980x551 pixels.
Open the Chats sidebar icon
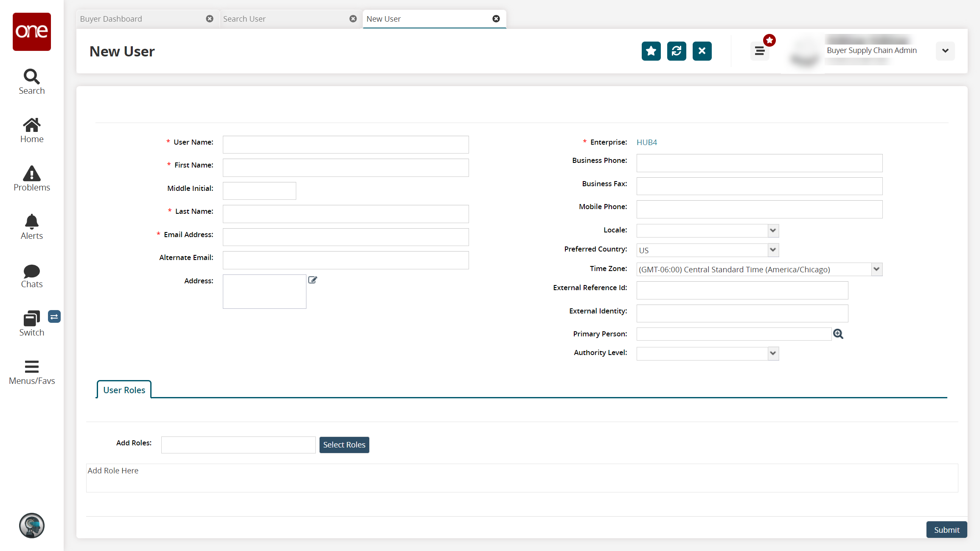point(31,275)
